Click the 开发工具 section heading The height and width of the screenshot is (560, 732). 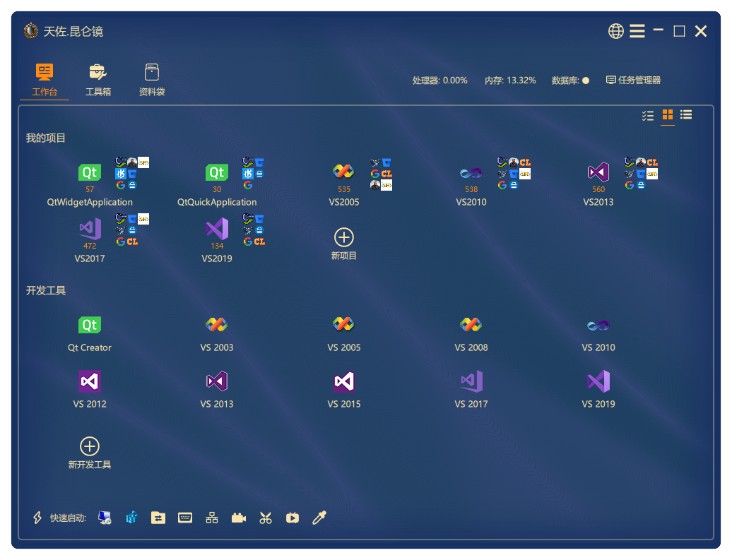pos(46,291)
